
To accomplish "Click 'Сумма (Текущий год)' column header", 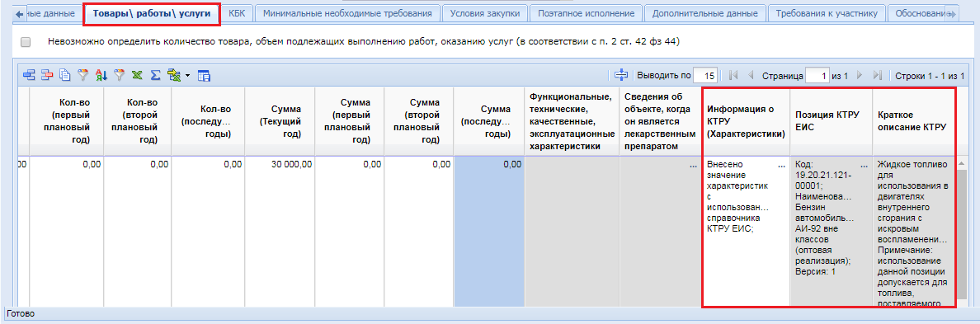I will pos(280,121).
